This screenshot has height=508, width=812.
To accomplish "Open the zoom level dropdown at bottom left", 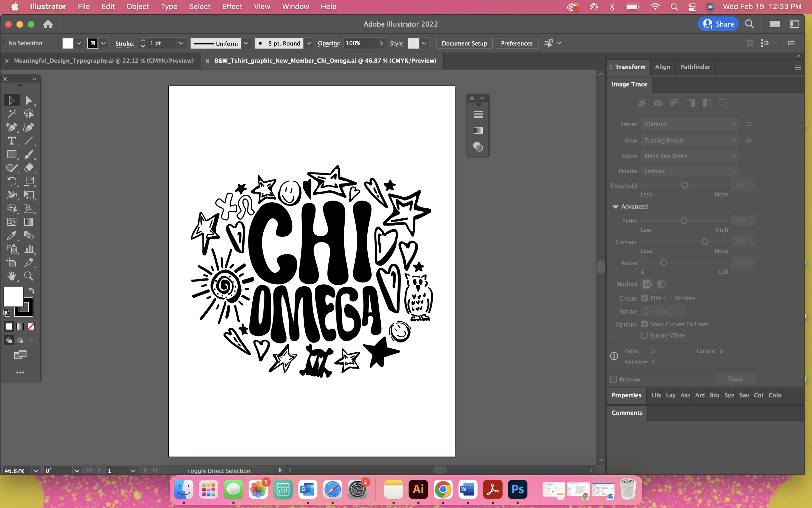I will [x=36, y=471].
